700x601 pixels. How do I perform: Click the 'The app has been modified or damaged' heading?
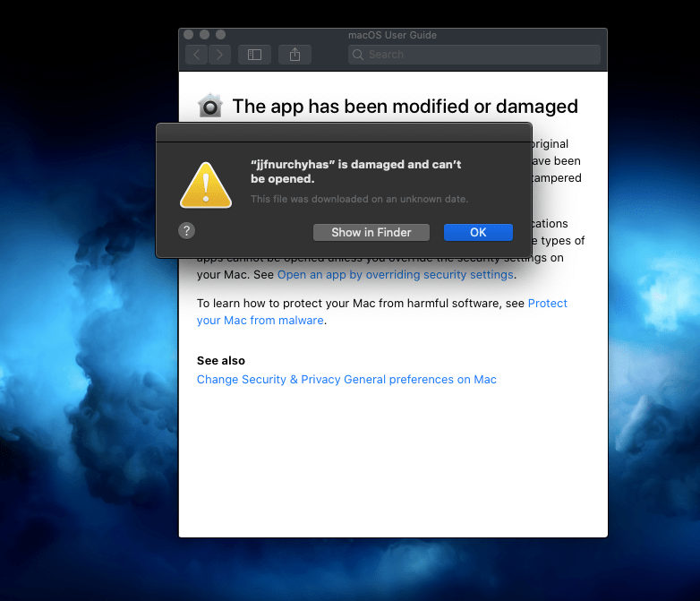pyautogui.click(x=405, y=107)
